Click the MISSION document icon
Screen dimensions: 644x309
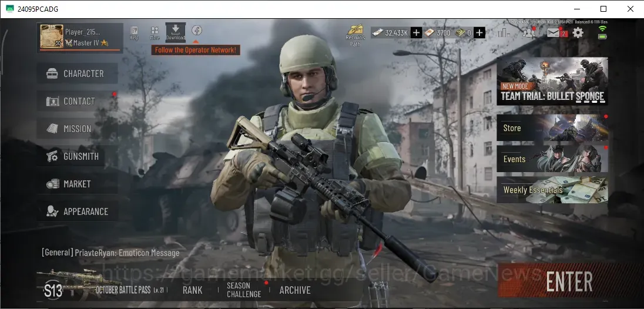point(52,129)
